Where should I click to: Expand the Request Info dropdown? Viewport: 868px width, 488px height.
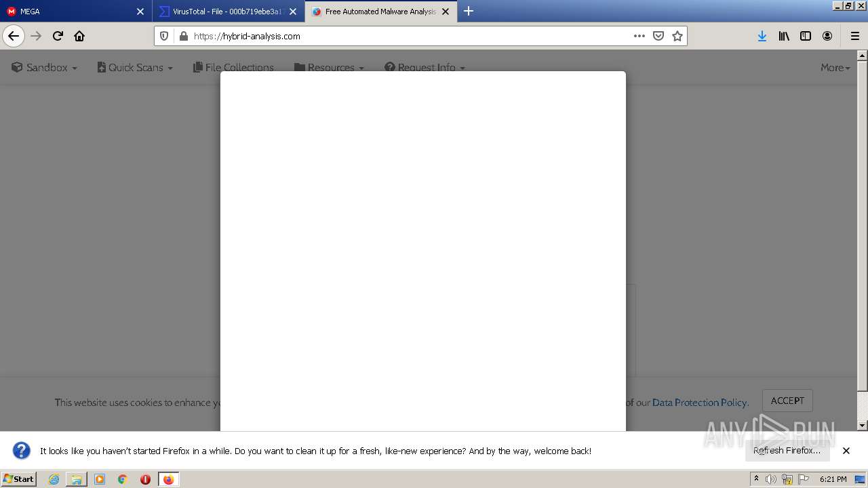(x=425, y=68)
